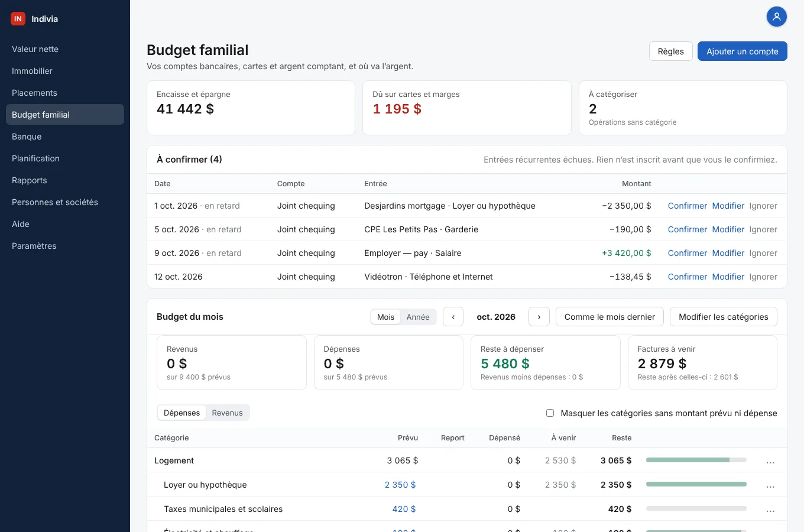Select the Dépenses tab
The image size is (804, 532).
click(181, 413)
